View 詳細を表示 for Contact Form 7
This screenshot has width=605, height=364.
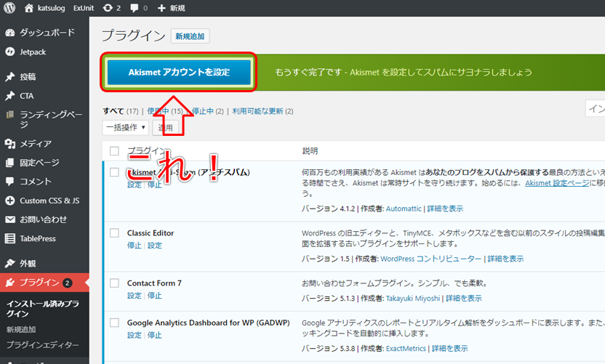point(464,298)
